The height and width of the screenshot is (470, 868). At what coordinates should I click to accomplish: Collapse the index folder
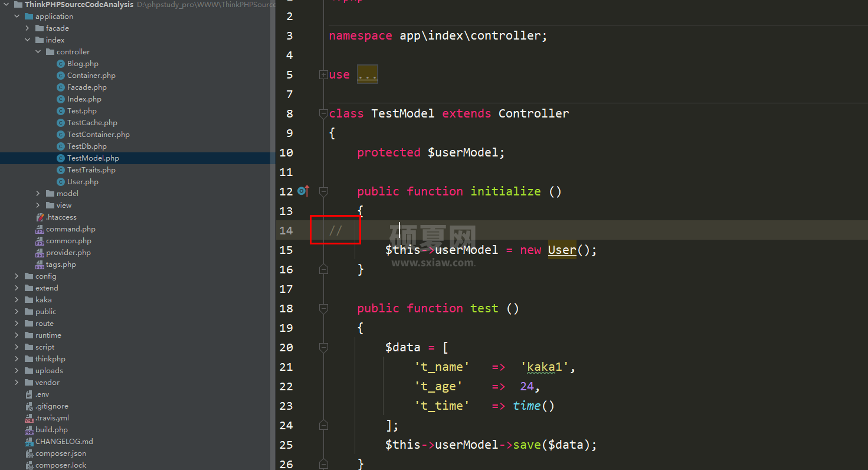click(x=28, y=40)
